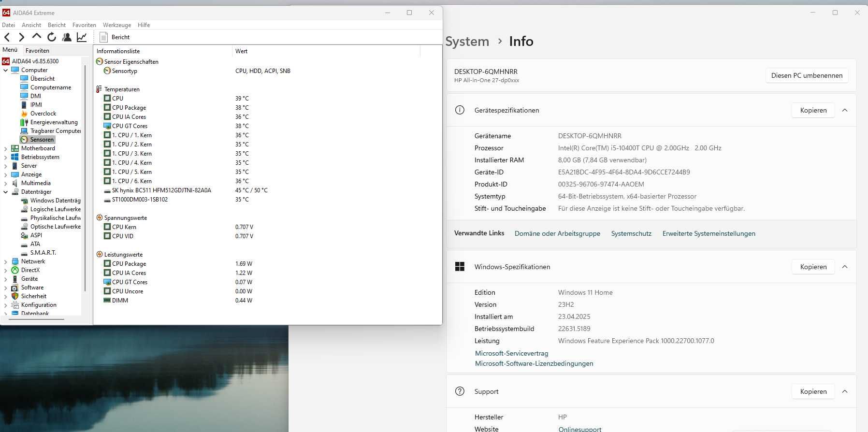Screen dimensions: 868x432
Task: Select Computername tree entry
Action: (x=45, y=87)
